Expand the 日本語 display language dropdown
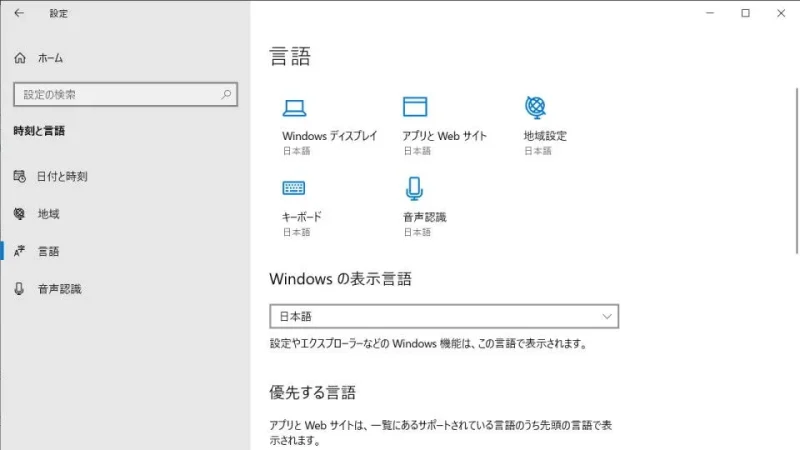The width and height of the screenshot is (800, 450). (x=444, y=316)
